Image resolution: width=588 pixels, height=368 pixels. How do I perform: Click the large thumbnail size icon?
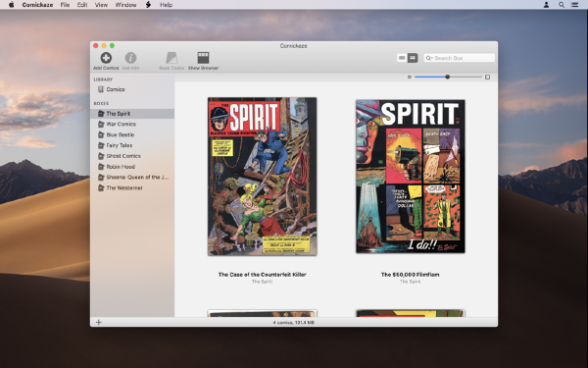(x=487, y=77)
